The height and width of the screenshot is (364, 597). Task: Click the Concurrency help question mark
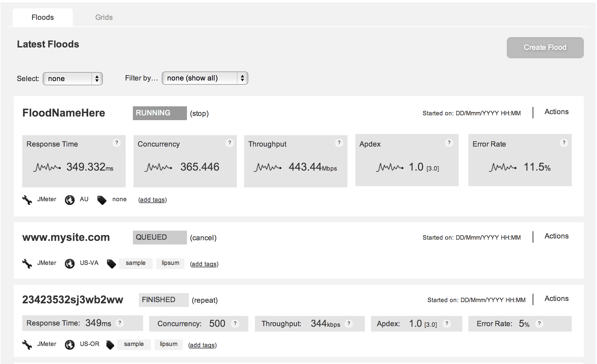(230, 143)
